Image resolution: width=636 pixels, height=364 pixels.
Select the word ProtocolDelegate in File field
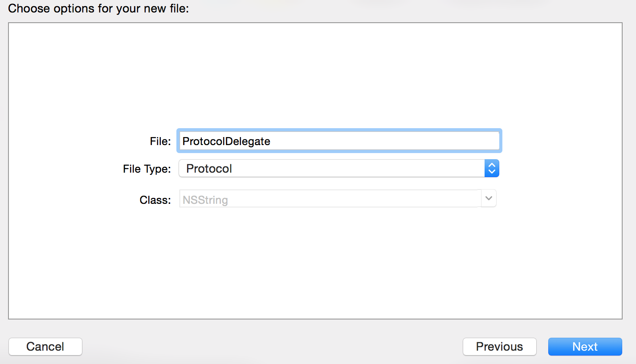226,141
